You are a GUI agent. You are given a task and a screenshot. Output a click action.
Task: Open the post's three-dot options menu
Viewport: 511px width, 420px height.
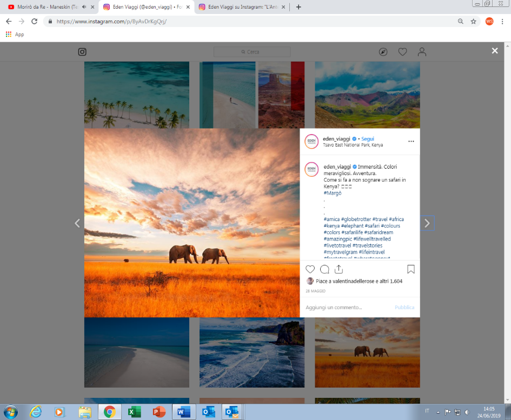411,142
